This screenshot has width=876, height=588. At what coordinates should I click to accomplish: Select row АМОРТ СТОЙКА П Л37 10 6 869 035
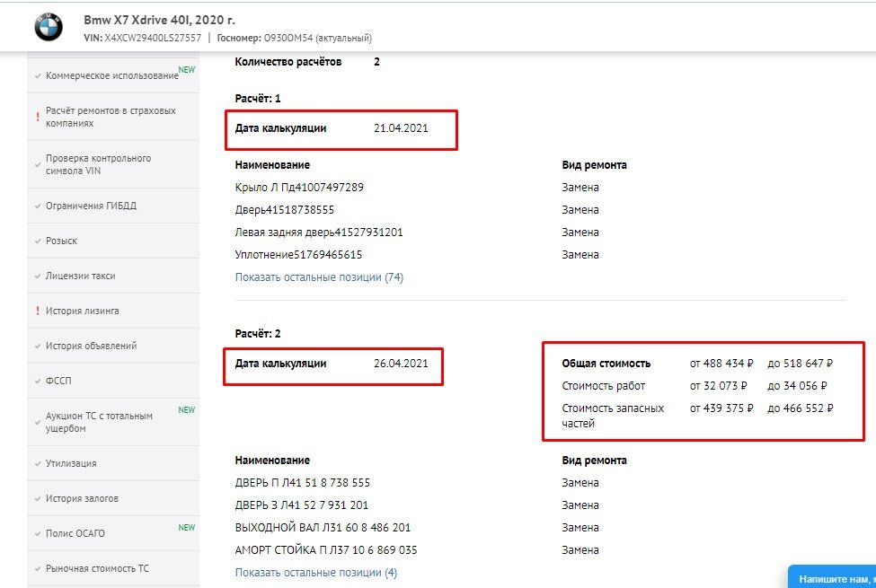point(326,549)
